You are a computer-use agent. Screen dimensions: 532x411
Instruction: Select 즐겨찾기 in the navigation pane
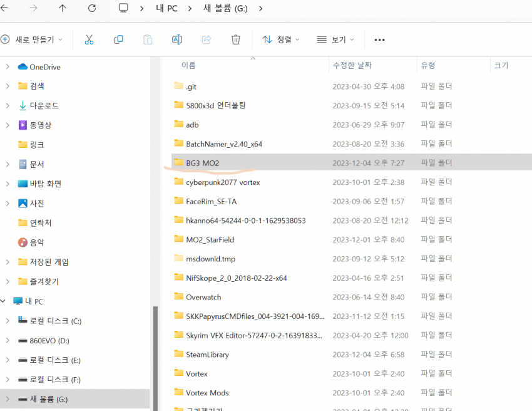point(44,281)
